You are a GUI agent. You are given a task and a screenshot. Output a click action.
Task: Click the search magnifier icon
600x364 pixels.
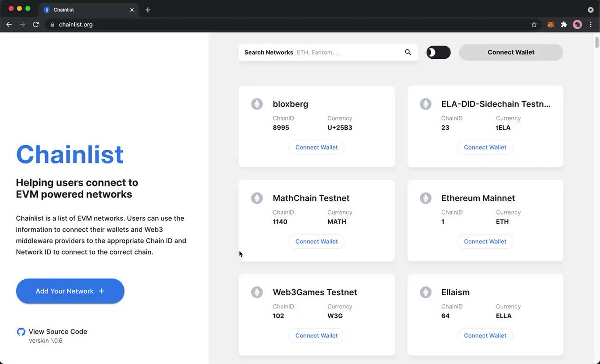click(408, 52)
